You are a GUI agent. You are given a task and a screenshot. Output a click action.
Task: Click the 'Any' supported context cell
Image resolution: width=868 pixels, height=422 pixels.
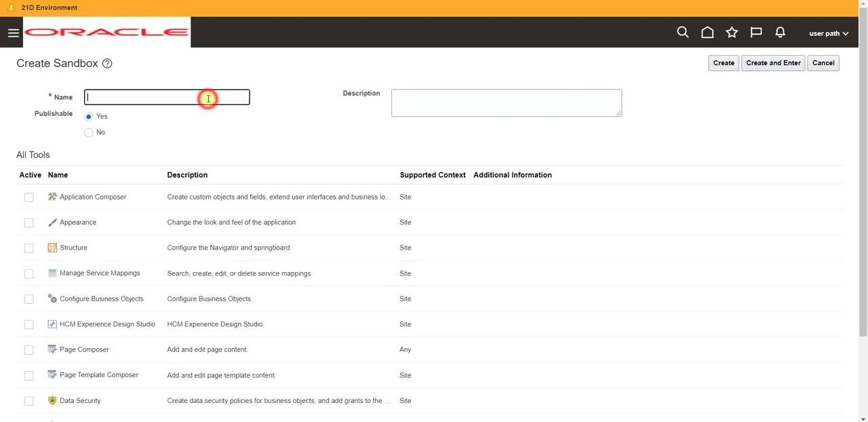click(x=406, y=349)
